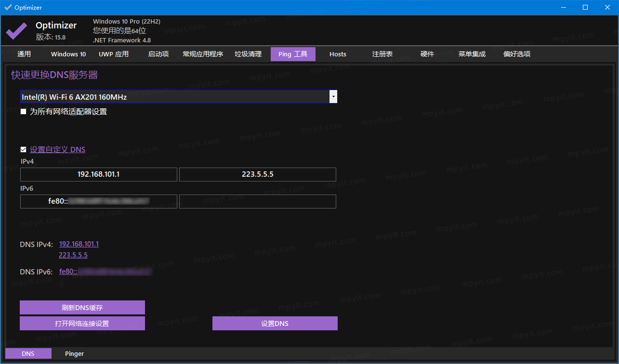
Task: Open the UWP 应用 tab
Action: point(114,54)
